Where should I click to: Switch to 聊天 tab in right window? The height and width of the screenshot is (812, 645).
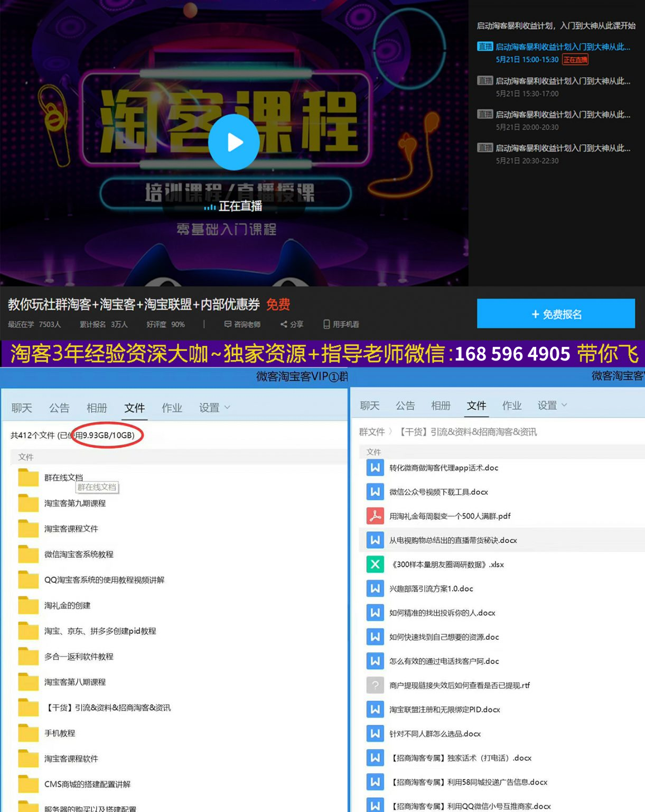coord(370,405)
